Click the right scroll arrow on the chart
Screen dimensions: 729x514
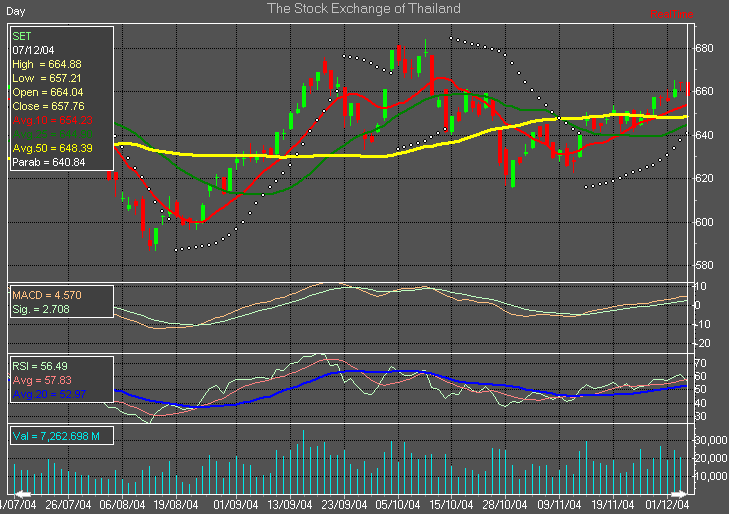coord(679,494)
